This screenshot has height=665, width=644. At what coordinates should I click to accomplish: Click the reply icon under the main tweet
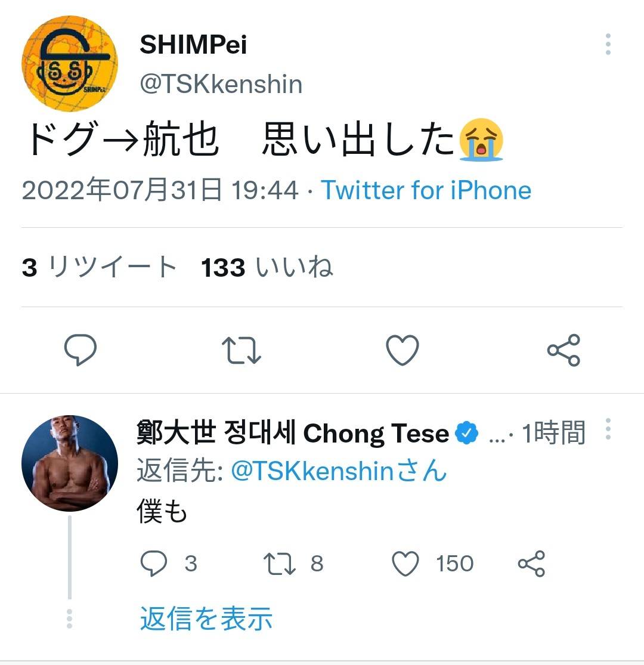[x=80, y=349]
